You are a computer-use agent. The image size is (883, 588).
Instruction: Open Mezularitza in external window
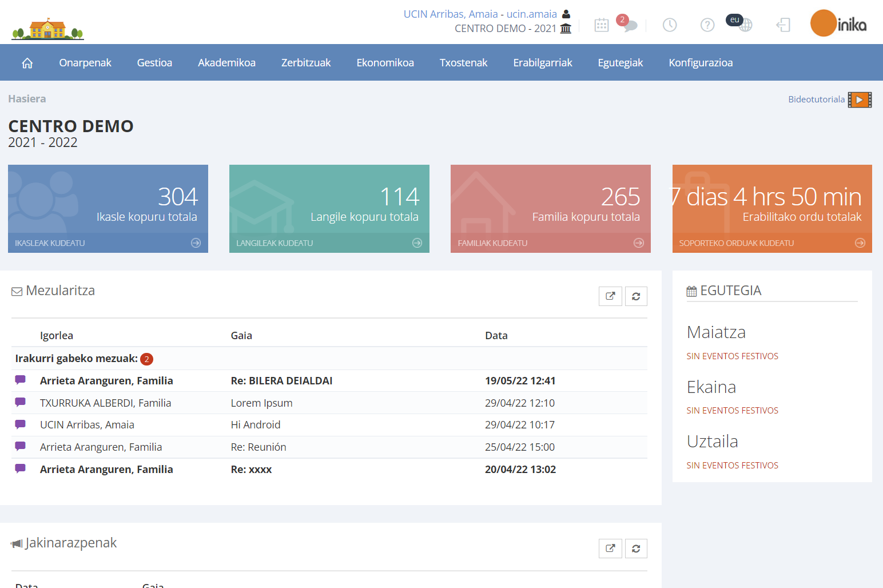click(x=610, y=296)
